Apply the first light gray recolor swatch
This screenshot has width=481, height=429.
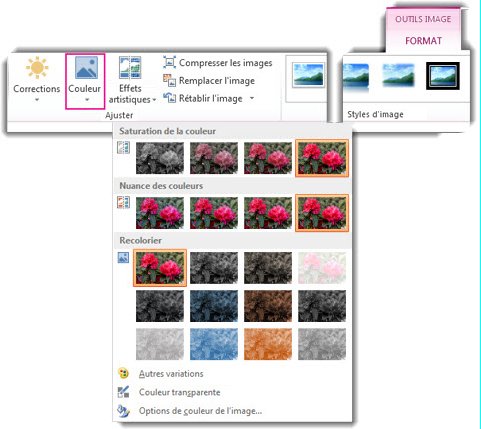[160, 344]
